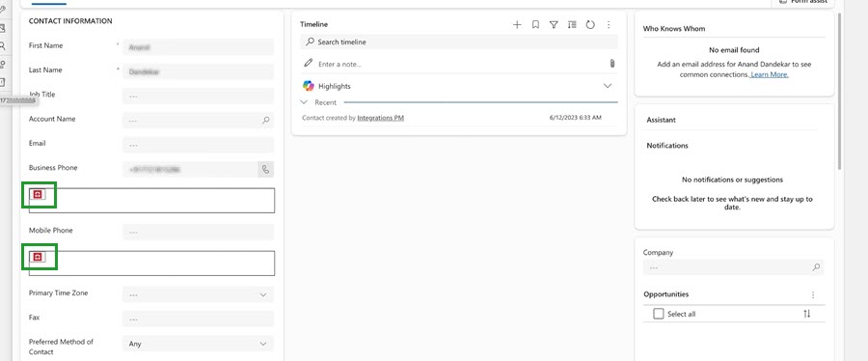The height and width of the screenshot is (361, 868).
Task: Click the page vertical scrollbar
Action: (840, 92)
